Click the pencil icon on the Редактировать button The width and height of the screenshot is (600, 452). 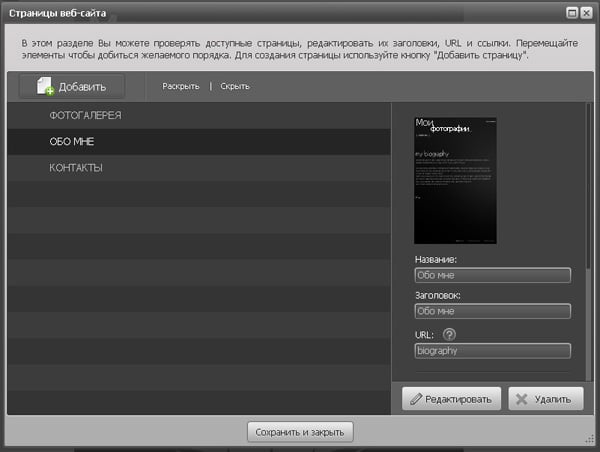click(415, 399)
